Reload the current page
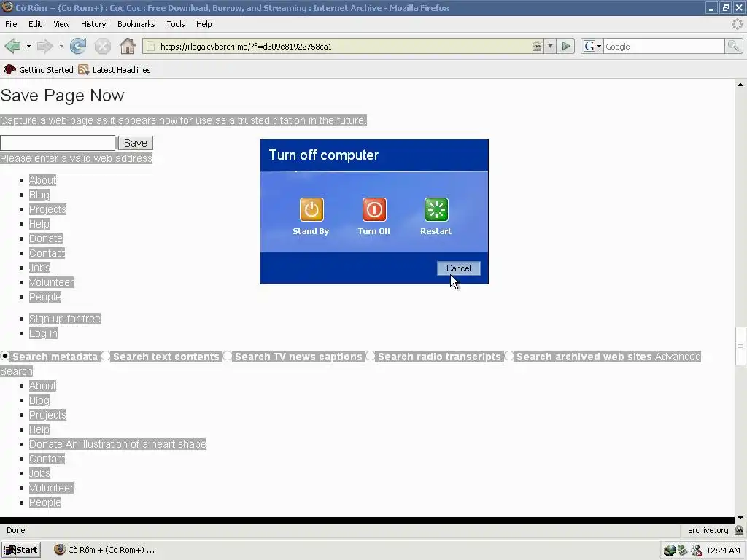The image size is (747, 560). pos(77,46)
